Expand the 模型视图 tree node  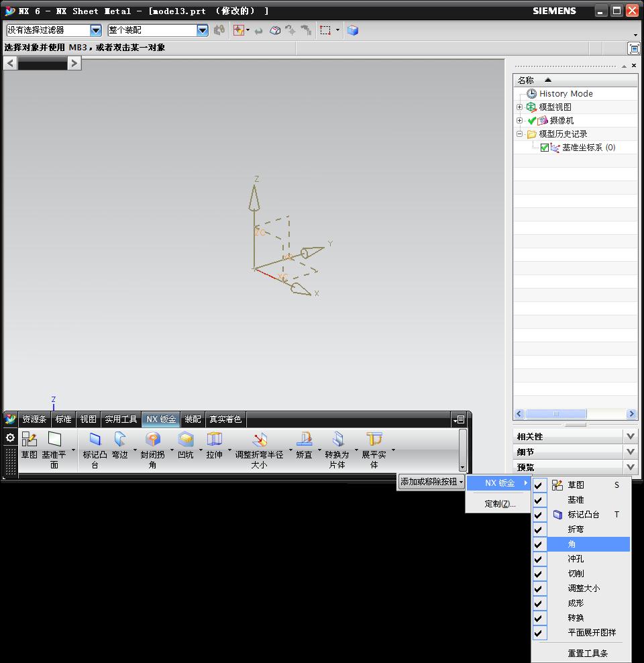(520, 107)
